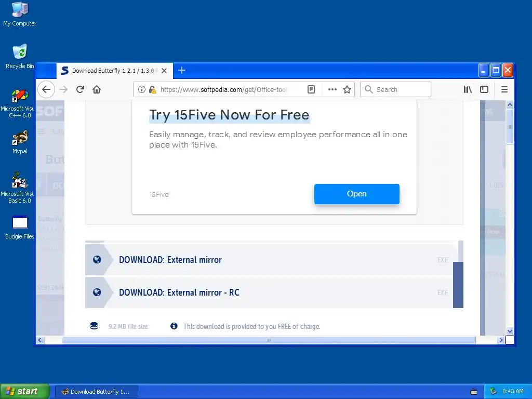Select the Mypal desktop shortcut

(x=20, y=142)
